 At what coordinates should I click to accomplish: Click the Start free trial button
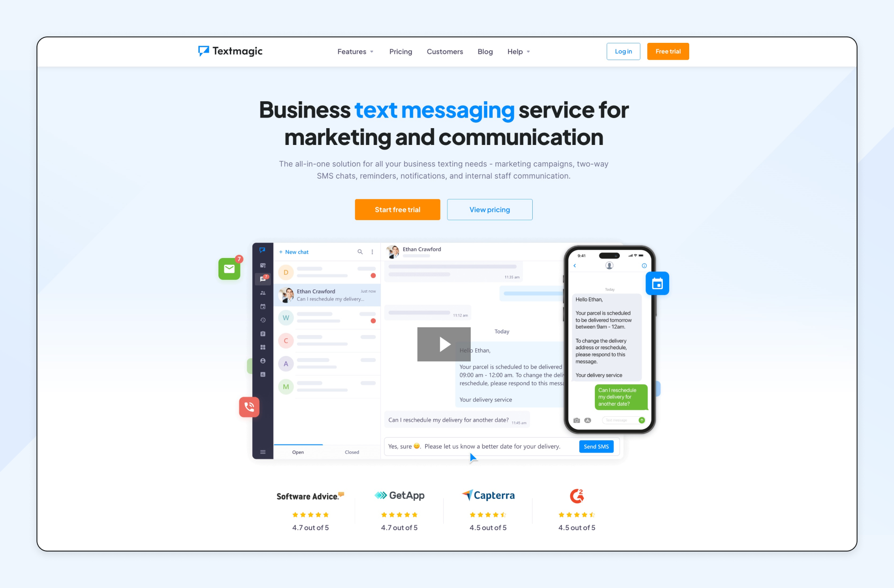pos(398,209)
